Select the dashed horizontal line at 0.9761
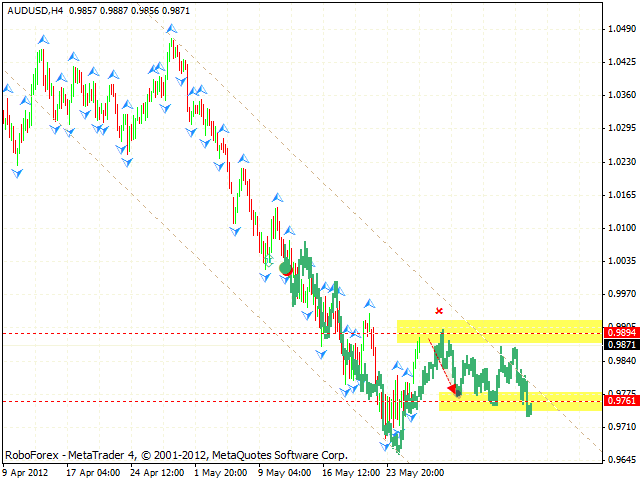 pyautogui.click(x=200, y=401)
